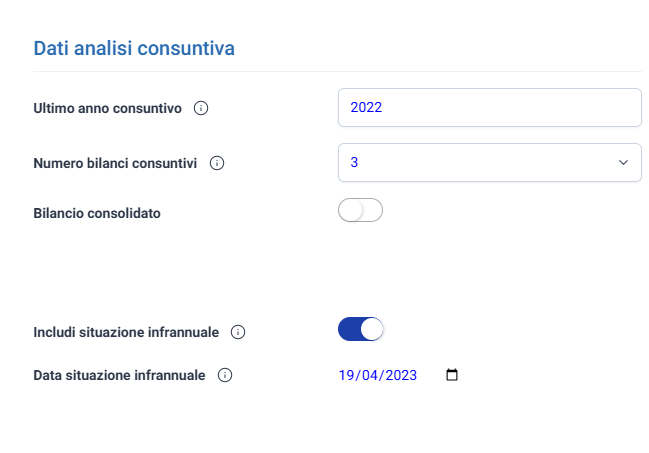
Task: Click info icon beside Ultimo anno consuntivo
Action: tap(201, 108)
